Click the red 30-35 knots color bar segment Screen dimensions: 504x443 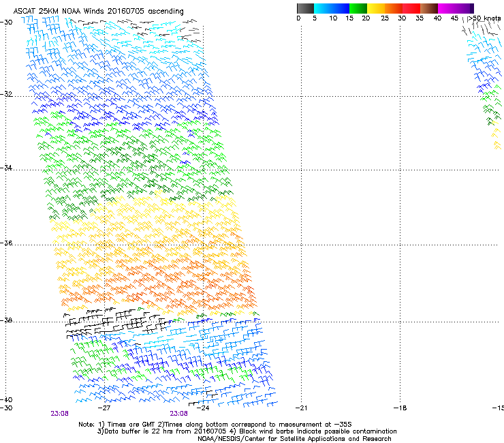pyautogui.click(x=411, y=8)
